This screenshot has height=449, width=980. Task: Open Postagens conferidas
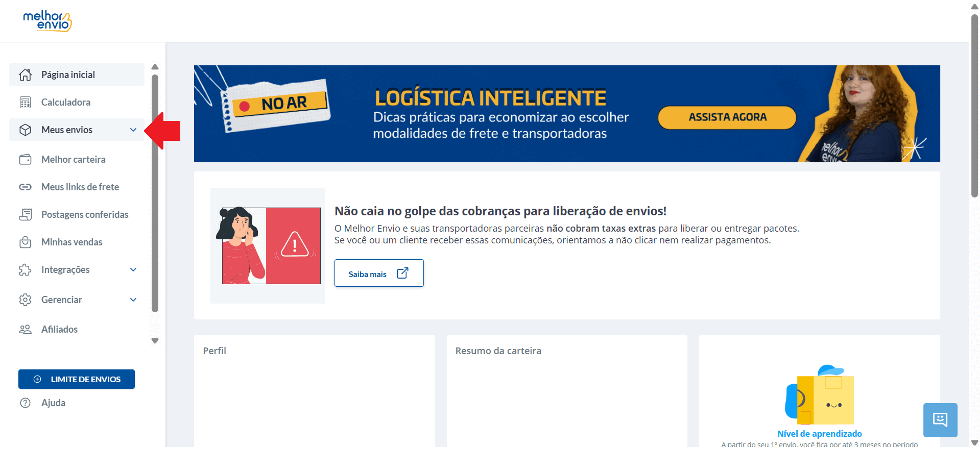[77, 214]
